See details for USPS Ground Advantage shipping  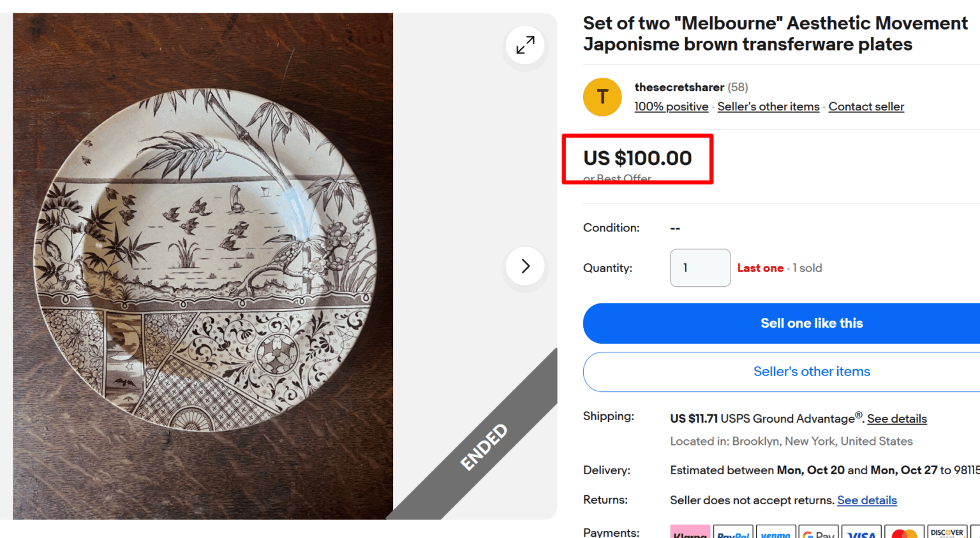896,418
